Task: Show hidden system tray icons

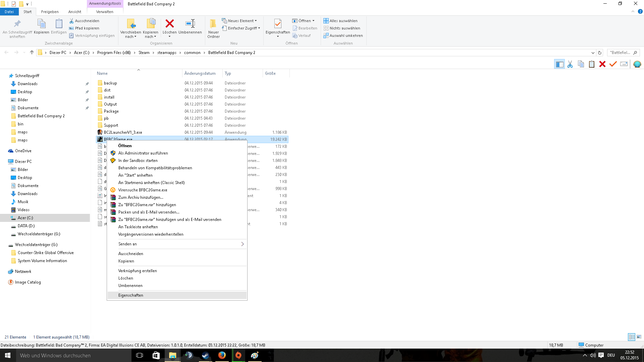Action: 585,355
